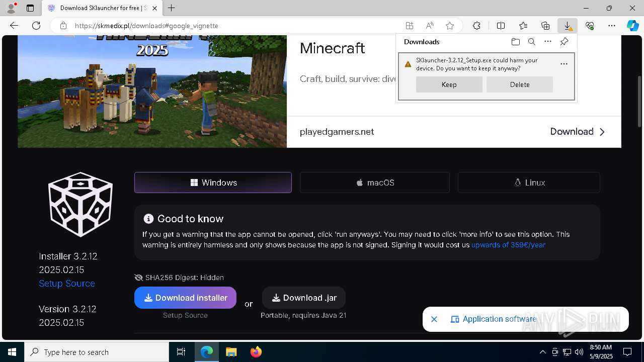Open Copilot sidebar icon

633,26
